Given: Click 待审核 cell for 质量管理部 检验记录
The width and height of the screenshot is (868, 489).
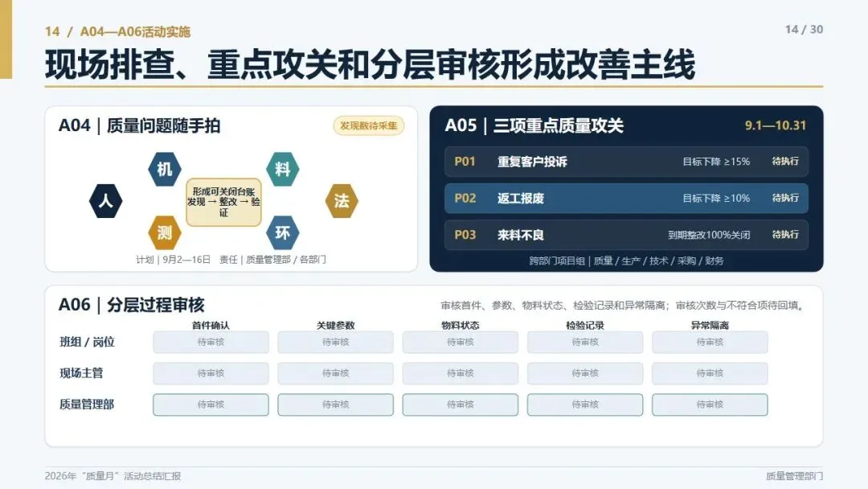Looking at the screenshot, I should click(585, 405).
